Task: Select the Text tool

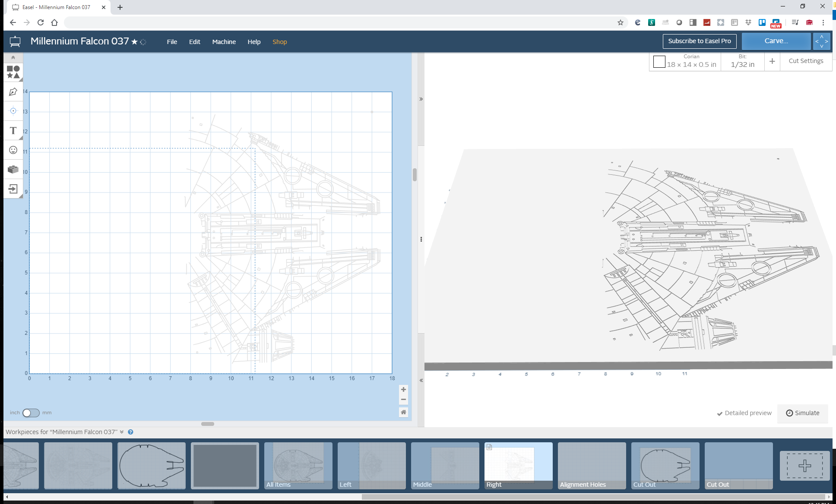Action: (x=13, y=130)
